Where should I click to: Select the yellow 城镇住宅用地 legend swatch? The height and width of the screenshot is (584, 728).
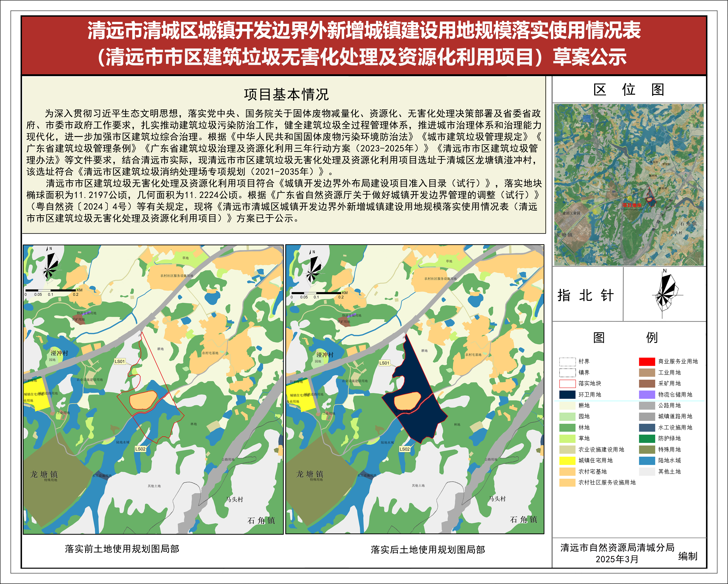coord(567,460)
